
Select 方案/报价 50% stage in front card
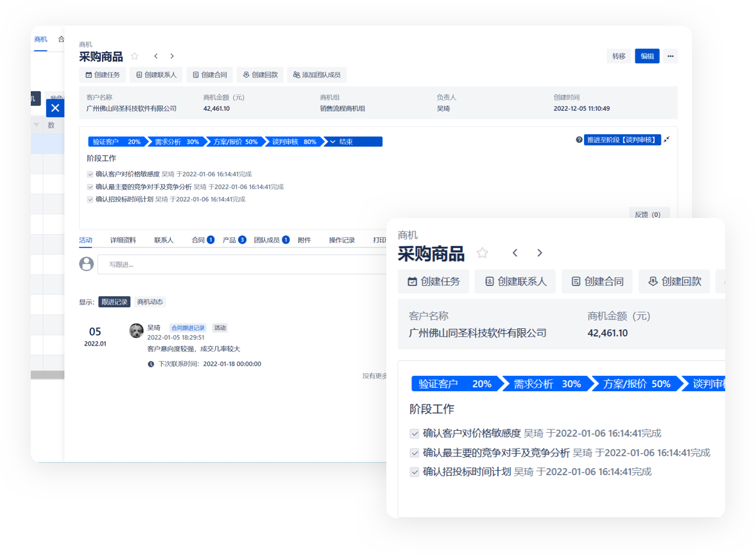637,384
